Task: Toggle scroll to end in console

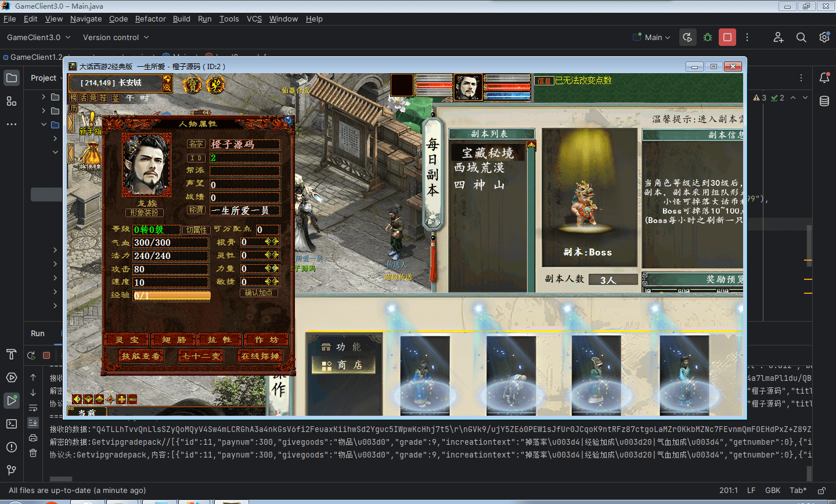Action: click(33, 423)
